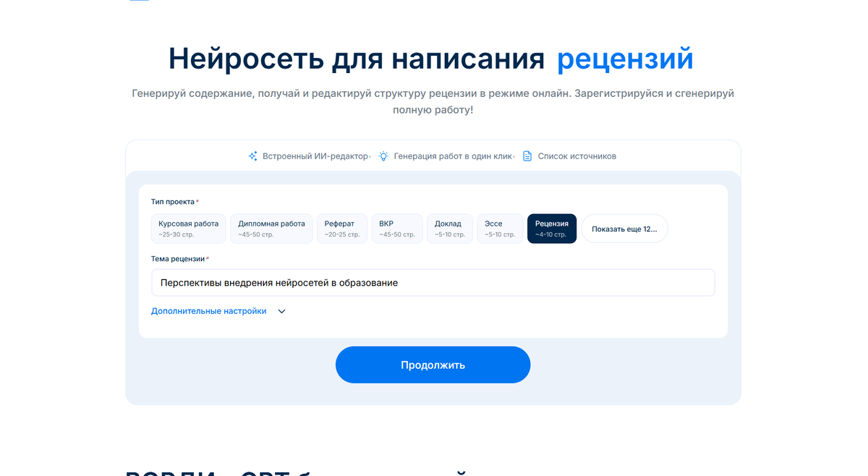
Task: Click the sparkle icon next to Встроенный ИИ-редактор
Action: click(x=253, y=156)
